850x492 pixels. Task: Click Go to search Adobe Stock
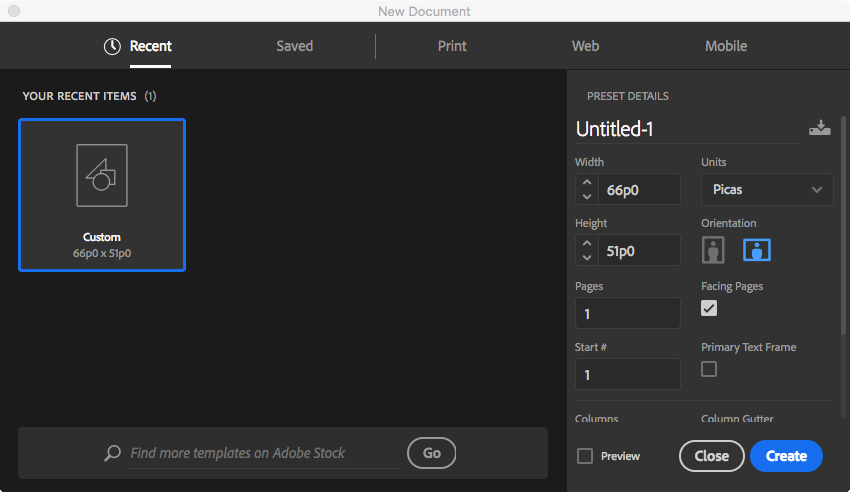(431, 453)
